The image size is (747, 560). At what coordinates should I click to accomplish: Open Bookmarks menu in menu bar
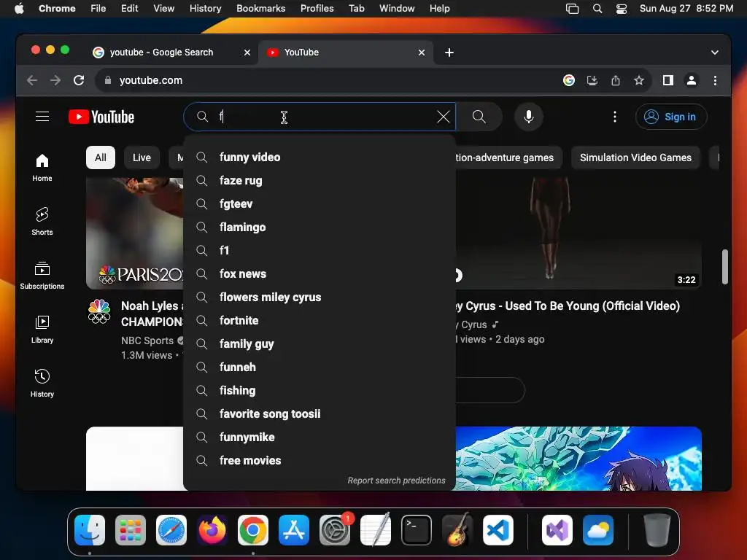click(260, 9)
